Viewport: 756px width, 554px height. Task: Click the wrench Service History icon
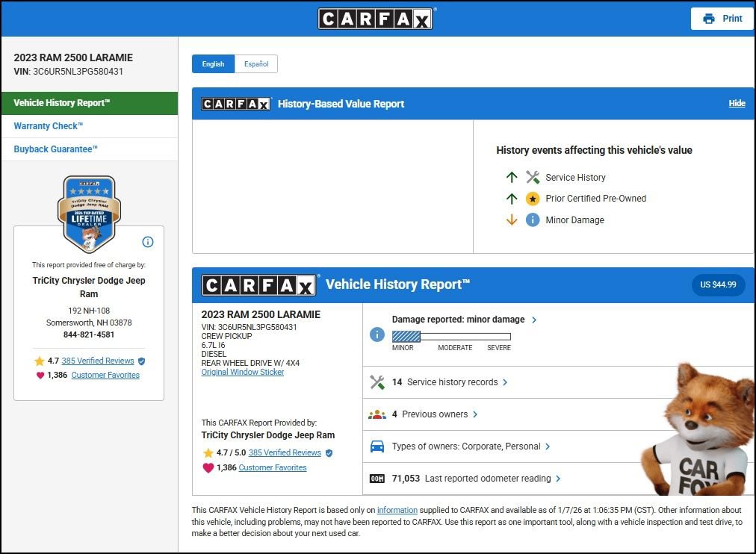[x=533, y=178]
